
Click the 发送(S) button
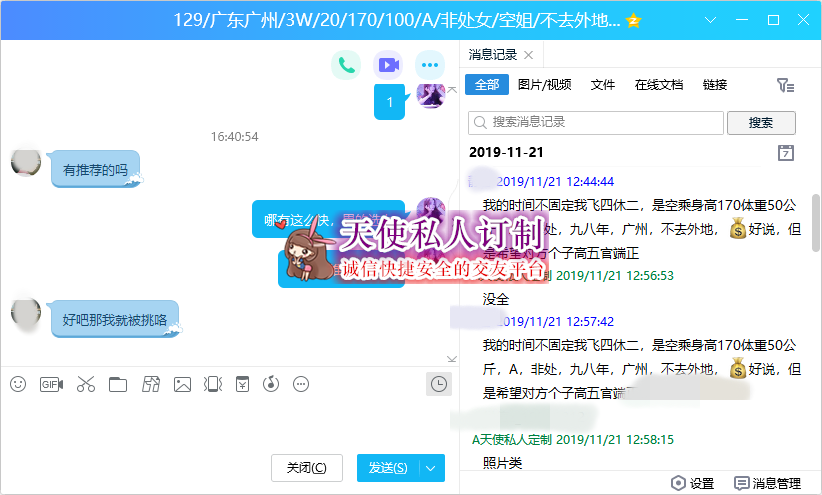pos(388,468)
